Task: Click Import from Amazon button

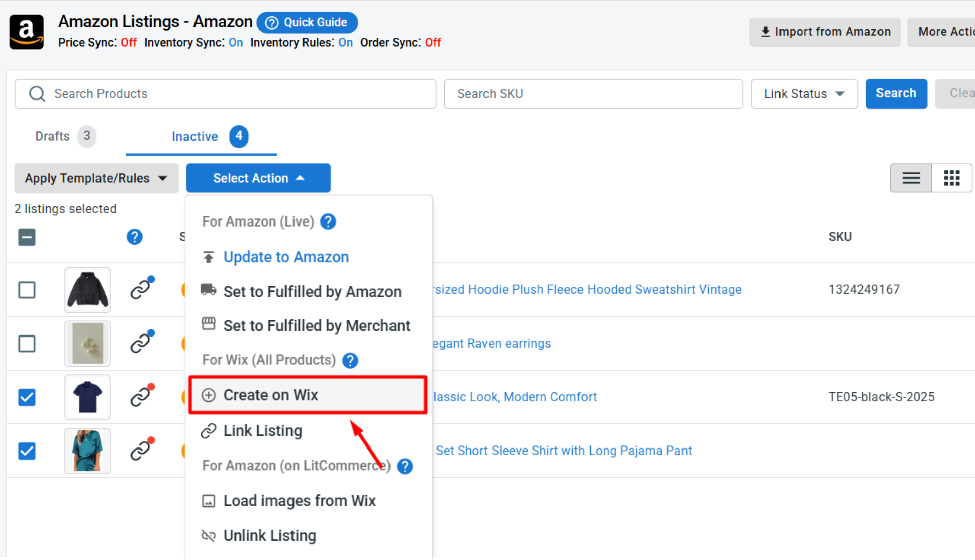Action: (825, 32)
